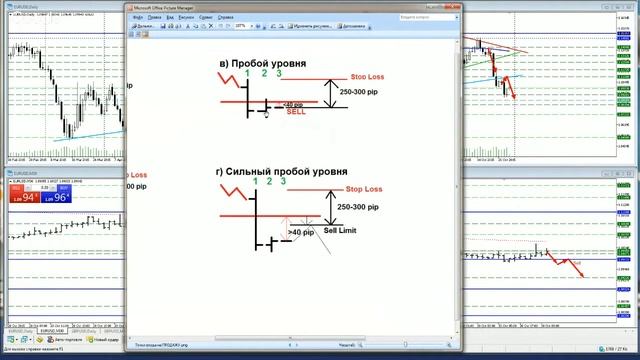Click the Delete X icon in toolbar

click(211, 26)
